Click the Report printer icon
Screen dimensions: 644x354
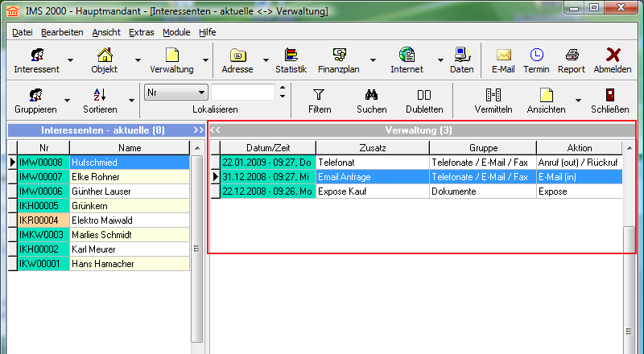pos(572,56)
